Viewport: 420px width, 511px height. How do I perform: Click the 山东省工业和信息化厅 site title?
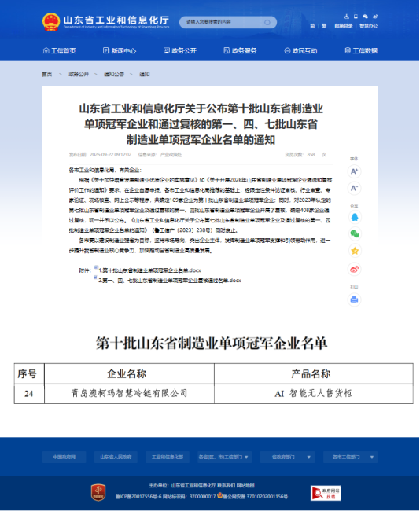tap(116, 20)
